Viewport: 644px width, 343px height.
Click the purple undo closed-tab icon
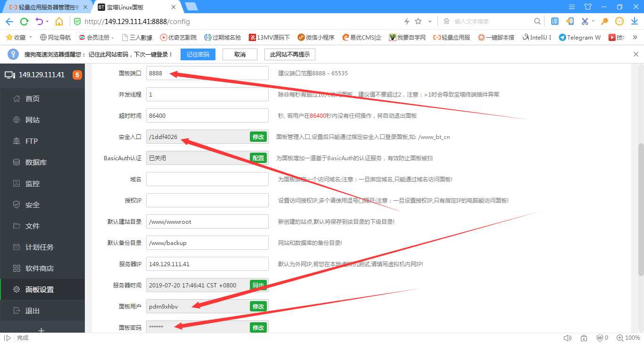[x=39, y=21]
